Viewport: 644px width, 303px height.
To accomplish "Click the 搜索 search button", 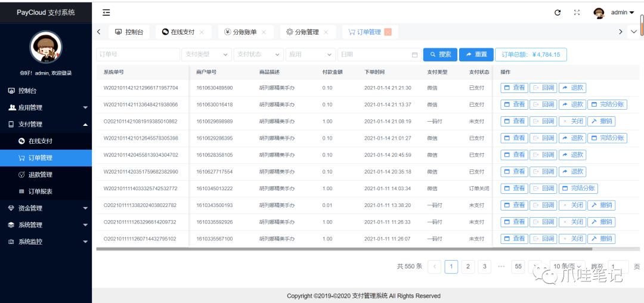I will (440, 54).
